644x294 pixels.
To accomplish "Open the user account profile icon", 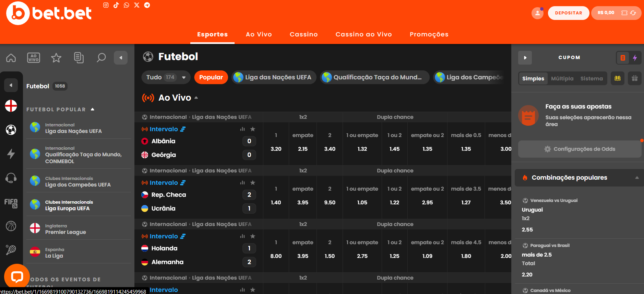I will tap(537, 13).
